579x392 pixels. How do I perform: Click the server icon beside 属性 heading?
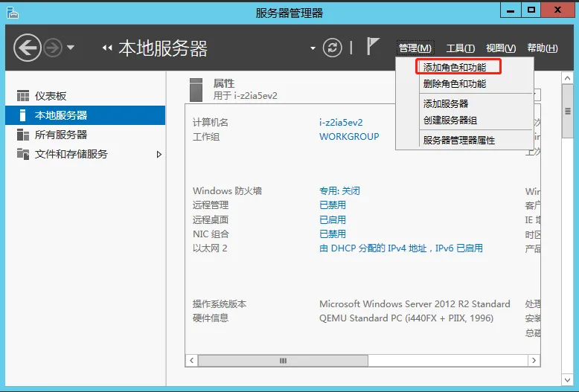196,89
